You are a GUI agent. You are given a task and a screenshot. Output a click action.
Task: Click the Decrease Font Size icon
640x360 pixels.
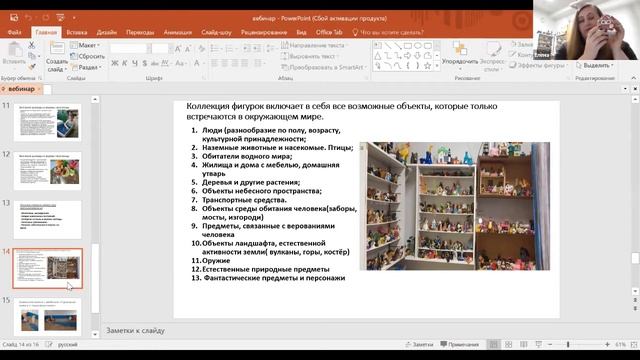[188, 49]
